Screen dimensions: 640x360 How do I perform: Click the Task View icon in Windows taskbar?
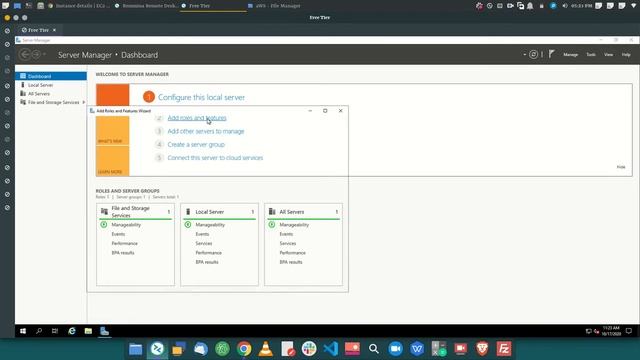[55, 331]
